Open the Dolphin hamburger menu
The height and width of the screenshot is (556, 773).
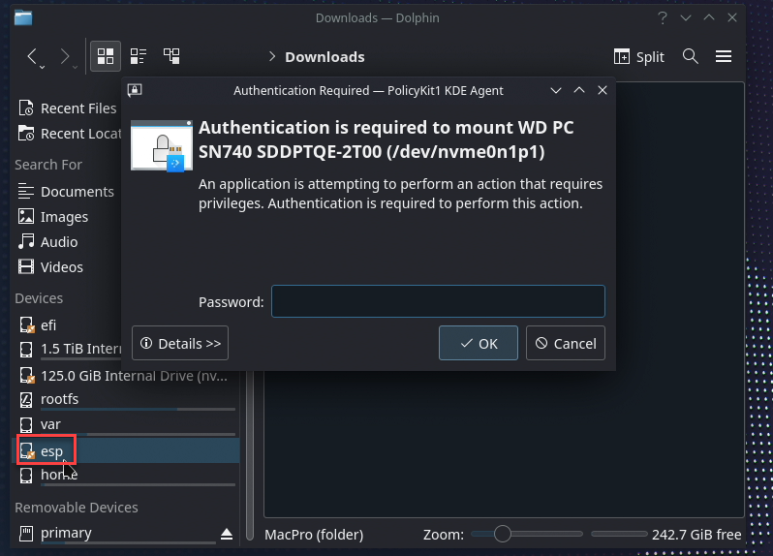[723, 56]
